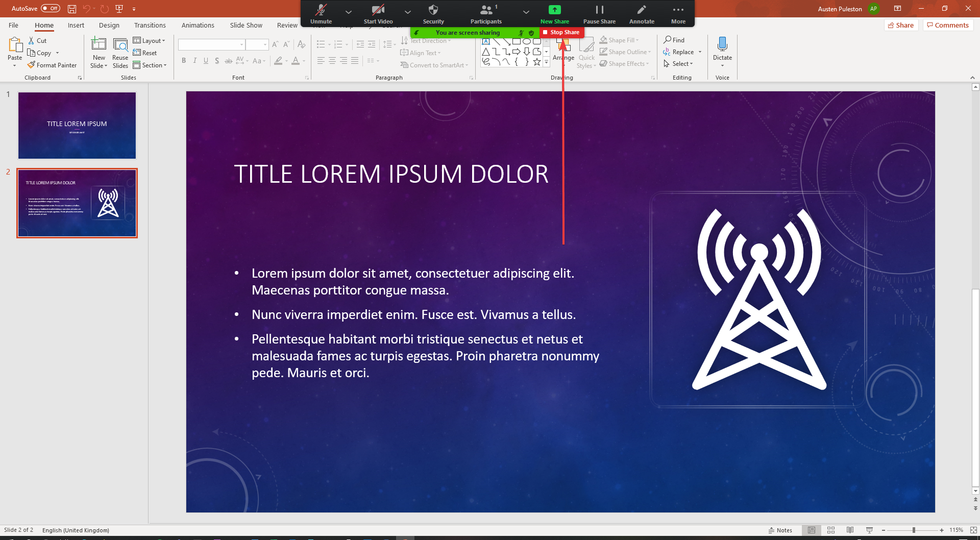This screenshot has width=980, height=540.
Task: Toggle Center alignment
Action: point(332,61)
